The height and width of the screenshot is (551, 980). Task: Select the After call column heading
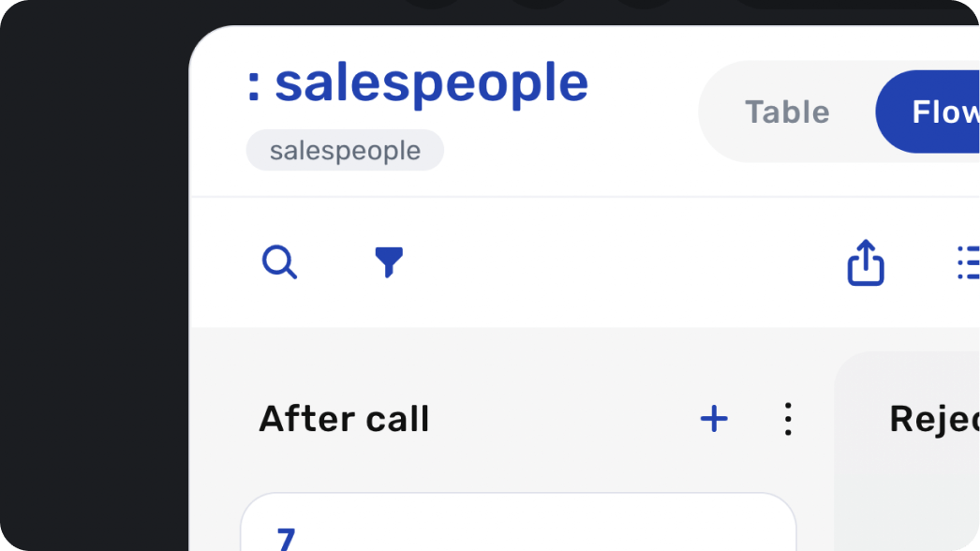(344, 419)
